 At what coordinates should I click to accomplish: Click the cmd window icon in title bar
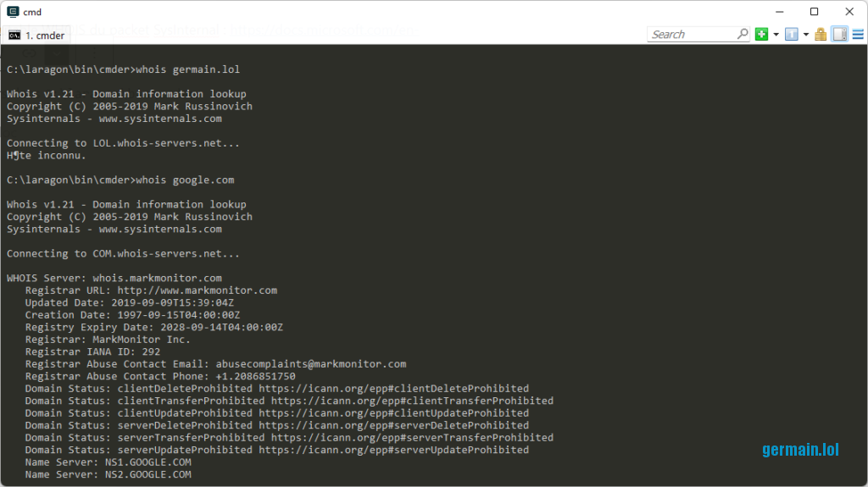13,12
